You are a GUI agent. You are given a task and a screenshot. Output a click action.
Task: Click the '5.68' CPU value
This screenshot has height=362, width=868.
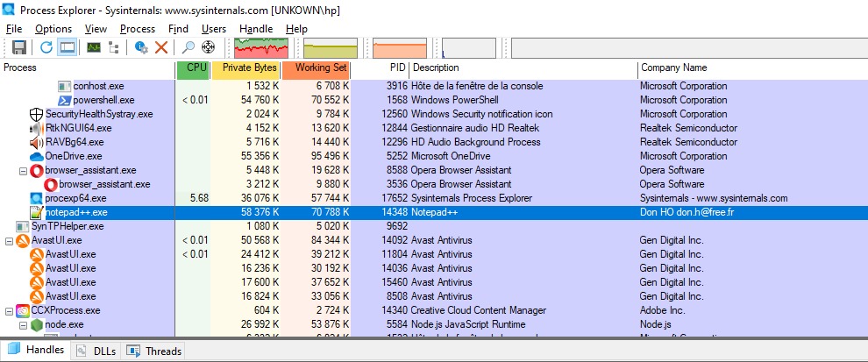[x=199, y=198]
